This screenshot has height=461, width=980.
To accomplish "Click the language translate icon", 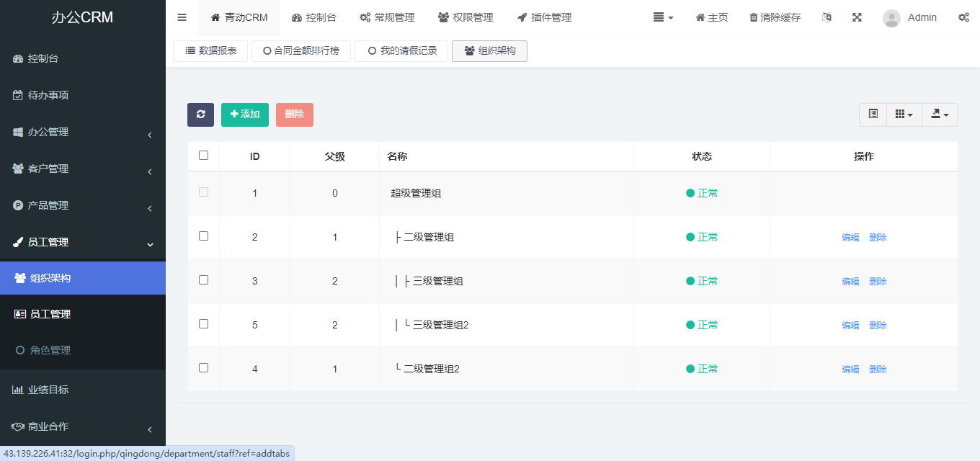I will pyautogui.click(x=827, y=17).
